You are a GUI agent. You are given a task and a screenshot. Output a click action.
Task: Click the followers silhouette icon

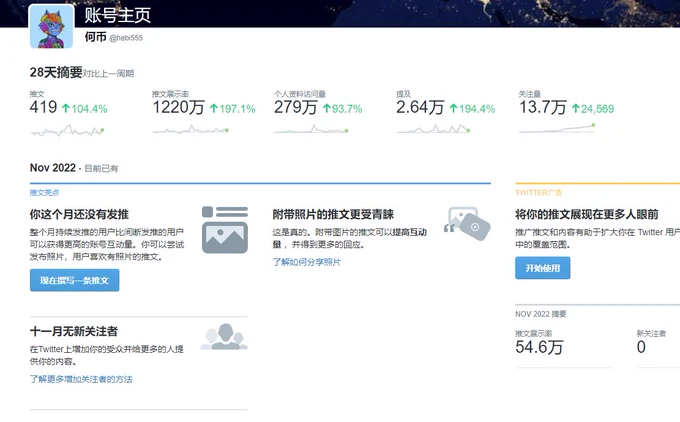pyautogui.click(x=224, y=337)
